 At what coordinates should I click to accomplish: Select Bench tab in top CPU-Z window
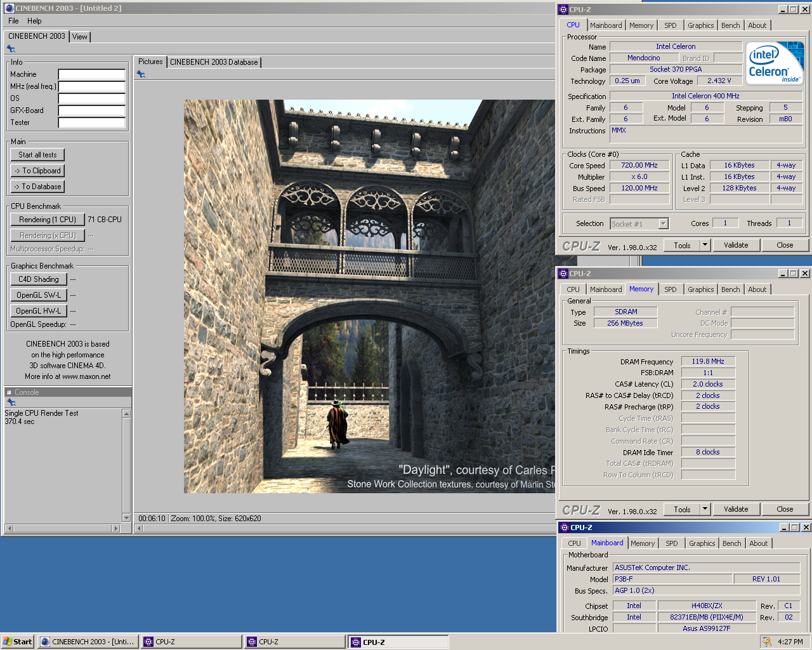click(x=731, y=25)
